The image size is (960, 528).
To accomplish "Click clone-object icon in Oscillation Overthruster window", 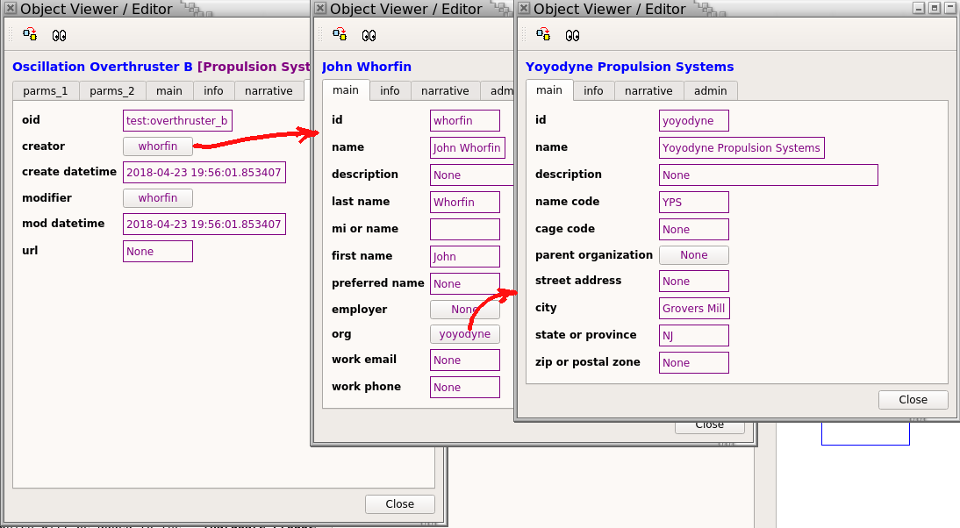I will pyautogui.click(x=30, y=35).
